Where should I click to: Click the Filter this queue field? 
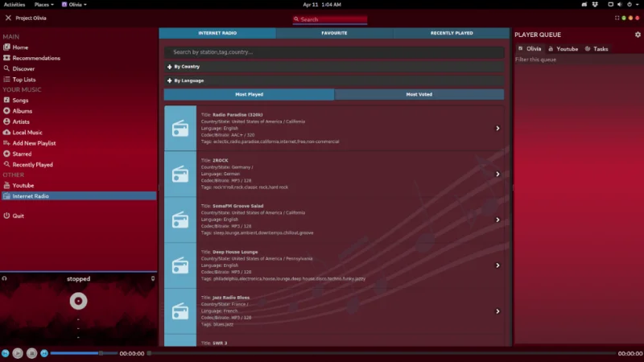click(x=578, y=60)
